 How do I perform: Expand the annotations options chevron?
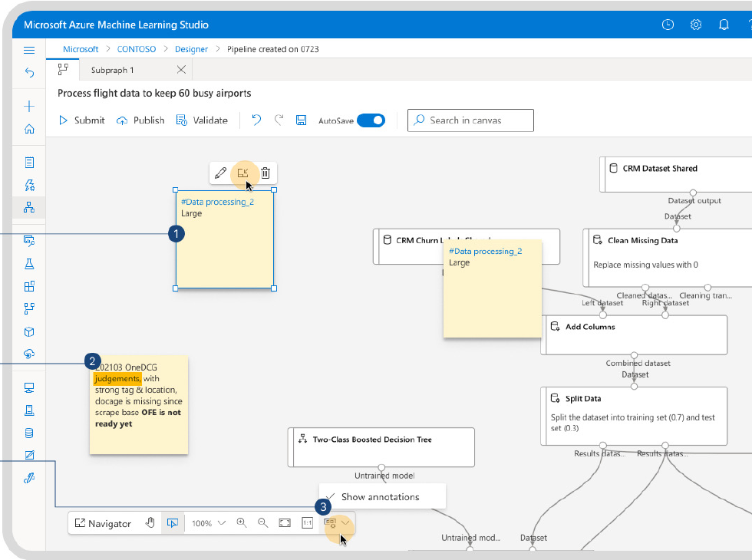click(x=345, y=523)
